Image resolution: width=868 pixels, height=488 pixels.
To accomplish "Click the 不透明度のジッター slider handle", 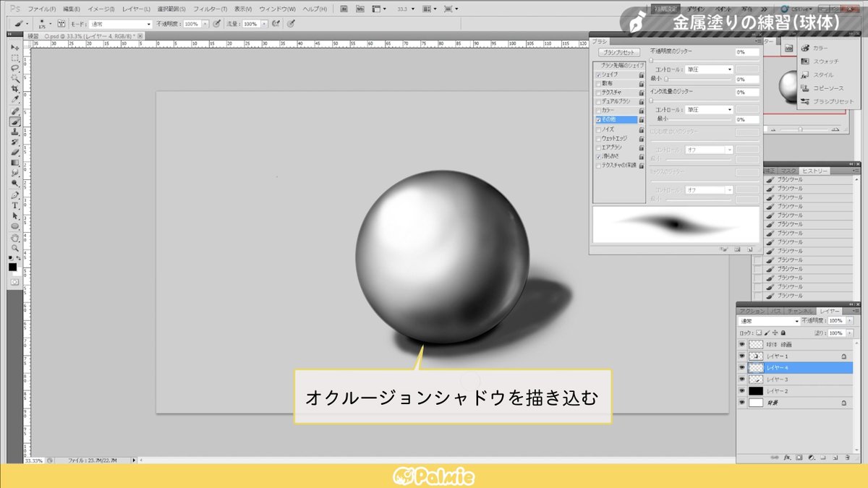I will pyautogui.click(x=652, y=61).
